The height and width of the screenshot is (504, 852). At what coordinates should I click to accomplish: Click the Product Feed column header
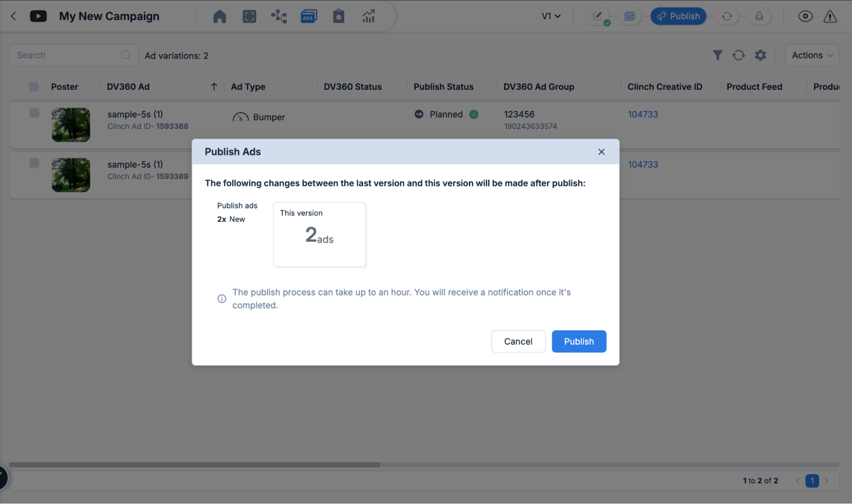coord(754,87)
